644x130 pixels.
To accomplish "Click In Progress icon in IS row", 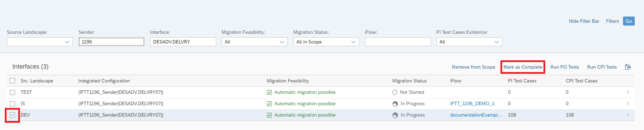I will (395, 104).
